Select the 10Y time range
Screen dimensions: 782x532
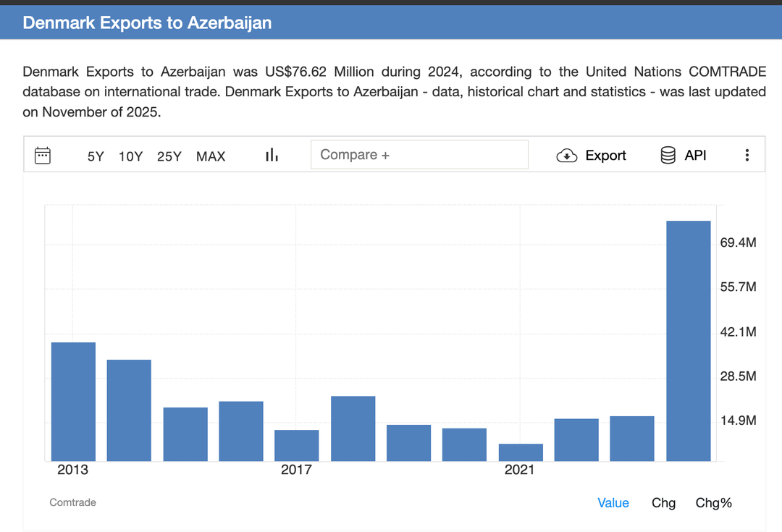pos(130,156)
